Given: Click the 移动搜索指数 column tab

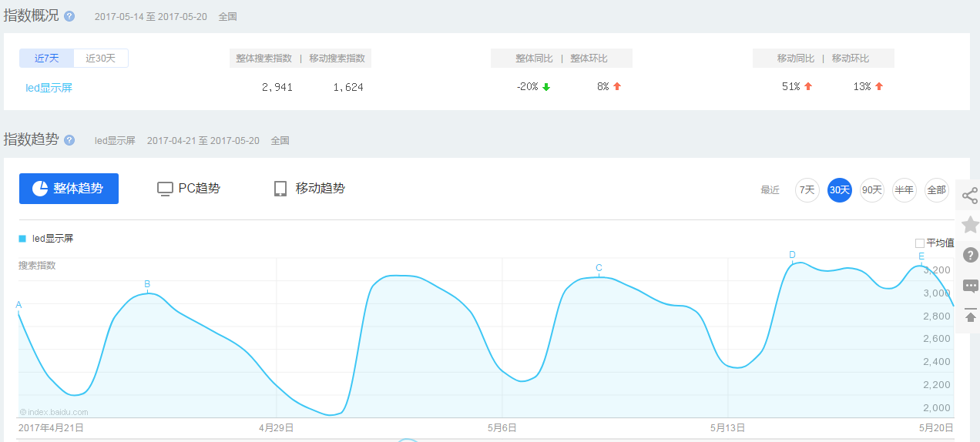Looking at the screenshot, I should click(x=337, y=59).
